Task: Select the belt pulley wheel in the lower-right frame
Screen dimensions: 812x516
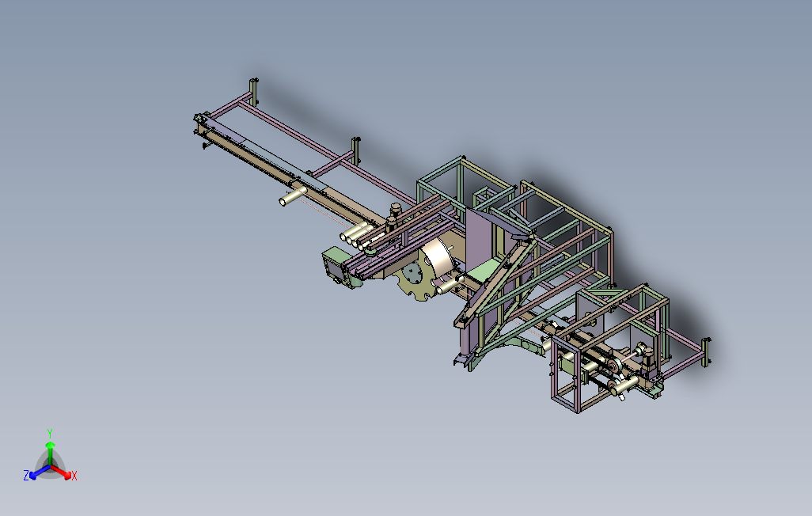Action: click(x=615, y=366)
